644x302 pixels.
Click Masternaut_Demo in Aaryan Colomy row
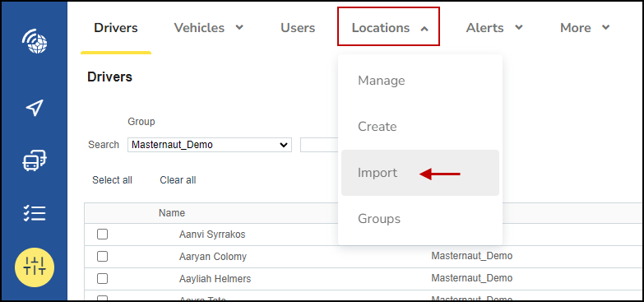tap(472, 256)
